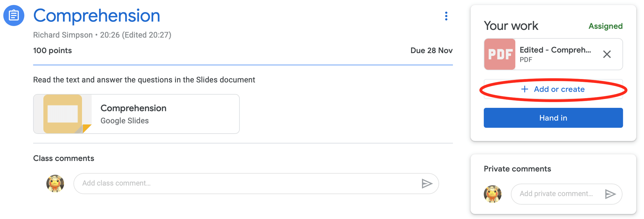Click the avatar beside private comment field
644x219 pixels.
(493, 194)
